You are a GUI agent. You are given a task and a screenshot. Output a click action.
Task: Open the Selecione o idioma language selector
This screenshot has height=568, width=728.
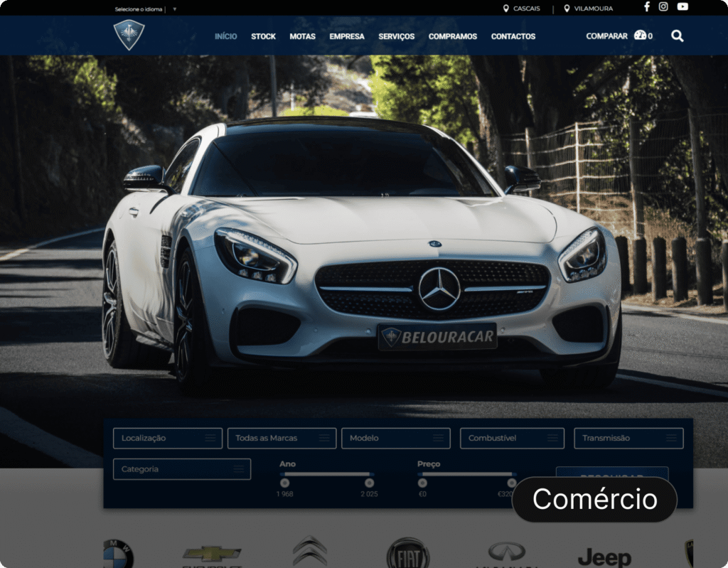(x=146, y=9)
